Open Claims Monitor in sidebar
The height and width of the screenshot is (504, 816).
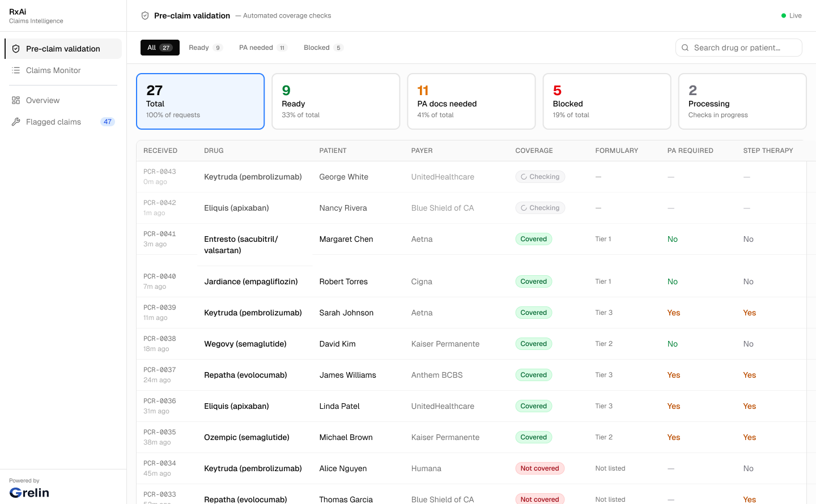63,70
